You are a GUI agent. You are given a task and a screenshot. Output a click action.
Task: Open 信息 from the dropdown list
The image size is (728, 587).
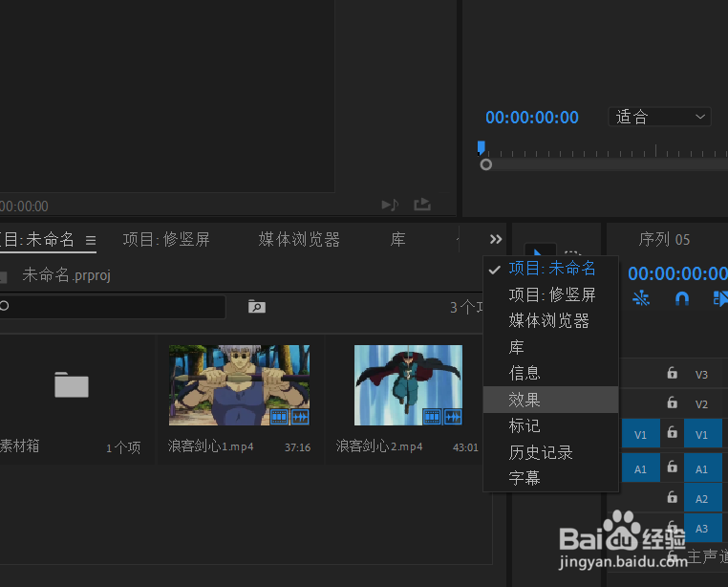click(x=551, y=373)
